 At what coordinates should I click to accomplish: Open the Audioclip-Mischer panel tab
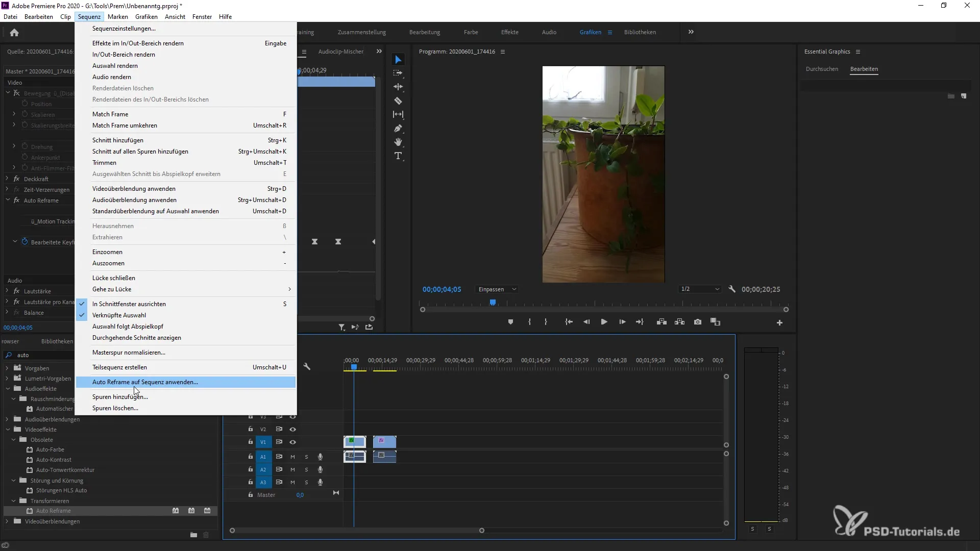[x=341, y=52]
